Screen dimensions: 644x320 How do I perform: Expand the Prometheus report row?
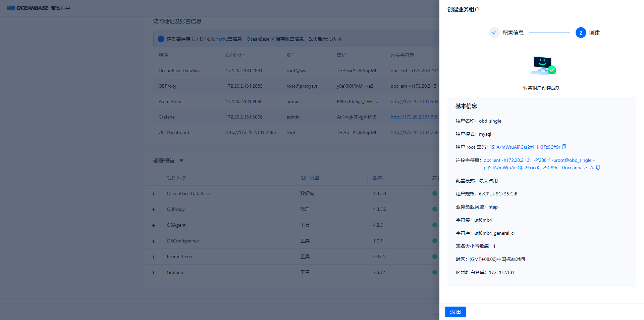point(153,257)
